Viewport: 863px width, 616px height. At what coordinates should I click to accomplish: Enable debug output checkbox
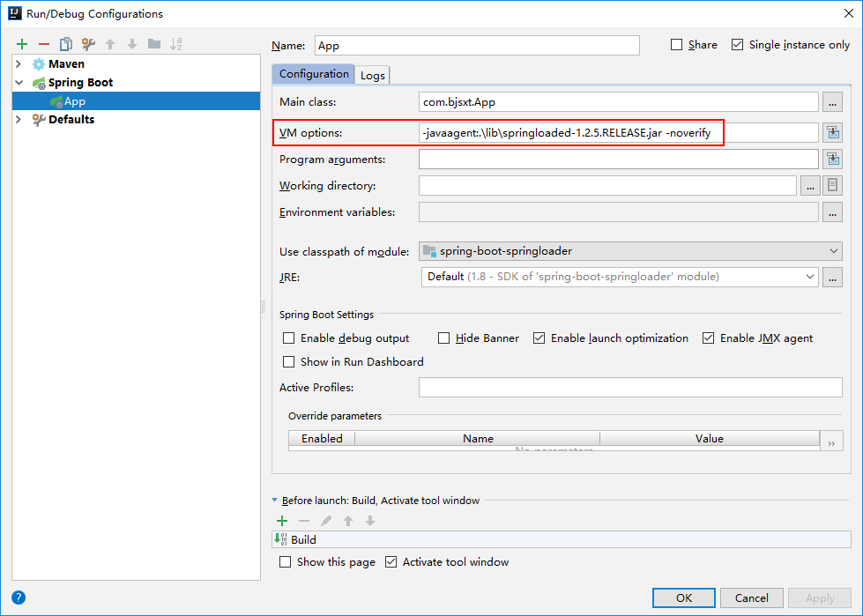tap(288, 338)
